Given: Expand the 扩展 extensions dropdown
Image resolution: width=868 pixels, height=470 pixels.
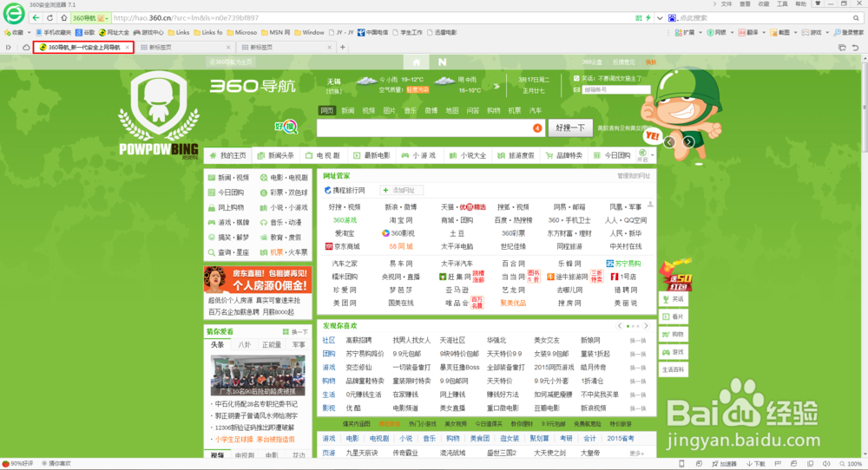Looking at the screenshot, I should pos(699,33).
